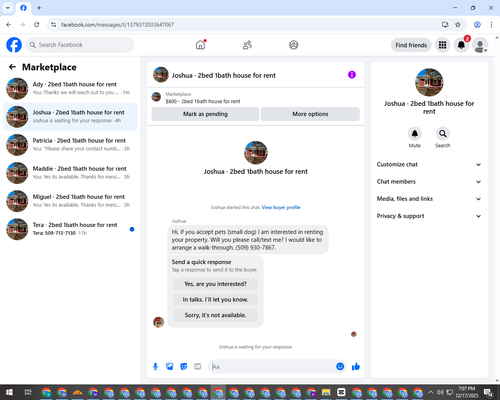Open the Home feed icon

200,45
